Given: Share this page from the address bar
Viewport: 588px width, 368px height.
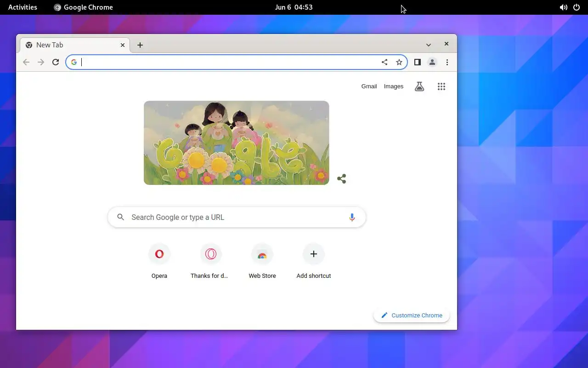Looking at the screenshot, I should coord(384,62).
